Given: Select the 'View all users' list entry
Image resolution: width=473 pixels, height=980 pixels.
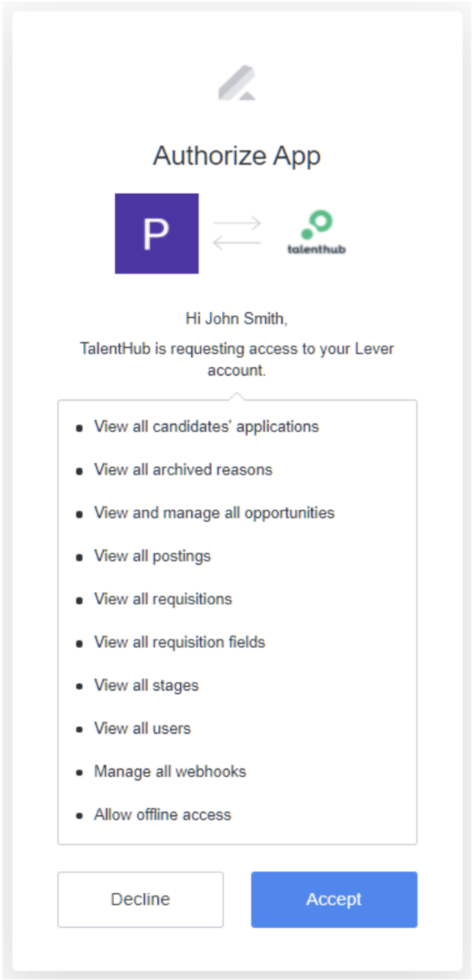Looking at the screenshot, I should pos(142,728).
